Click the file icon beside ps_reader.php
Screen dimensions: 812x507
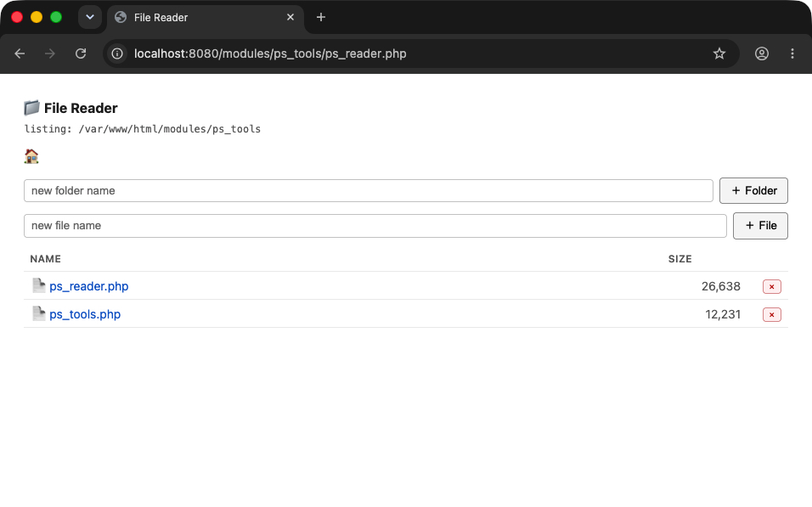tap(39, 285)
